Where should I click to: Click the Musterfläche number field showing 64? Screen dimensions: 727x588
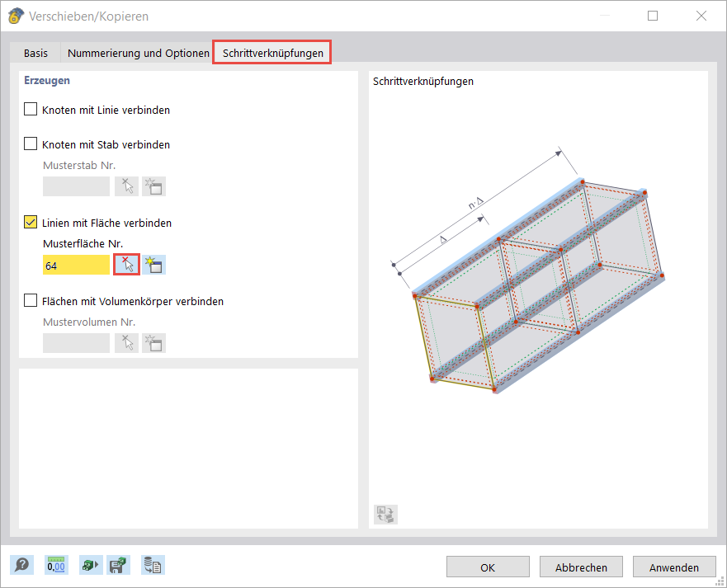pos(75,264)
